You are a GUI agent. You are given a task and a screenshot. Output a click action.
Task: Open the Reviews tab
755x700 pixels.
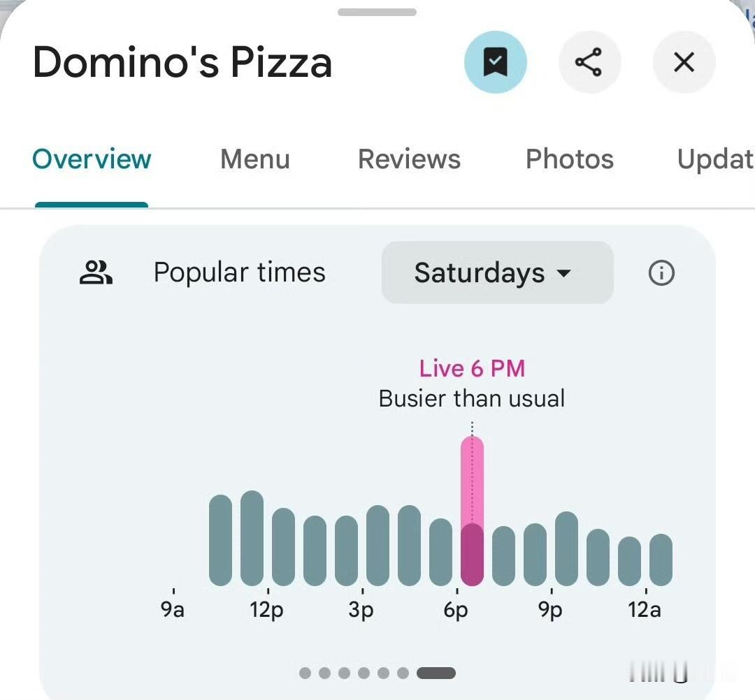(x=409, y=159)
